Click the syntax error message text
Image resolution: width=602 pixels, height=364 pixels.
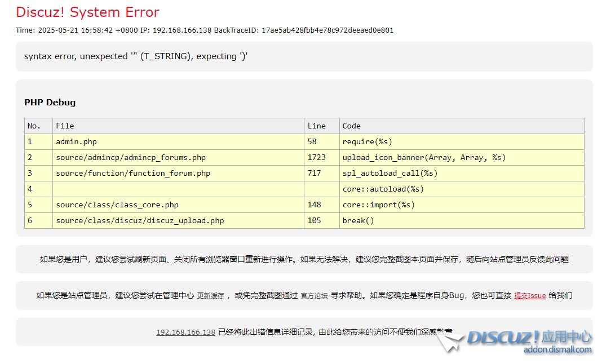coord(136,56)
